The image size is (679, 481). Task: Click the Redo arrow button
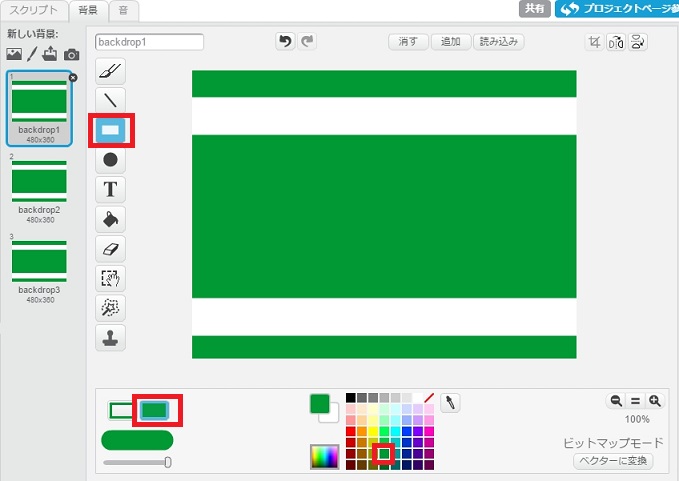[x=307, y=42]
